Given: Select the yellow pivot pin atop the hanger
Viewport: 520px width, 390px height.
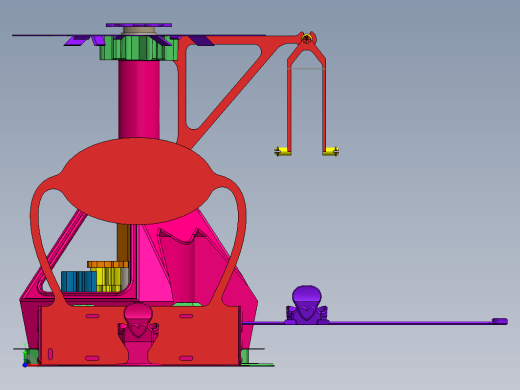Looking at the screenshot, I should [x=307, y=38].
